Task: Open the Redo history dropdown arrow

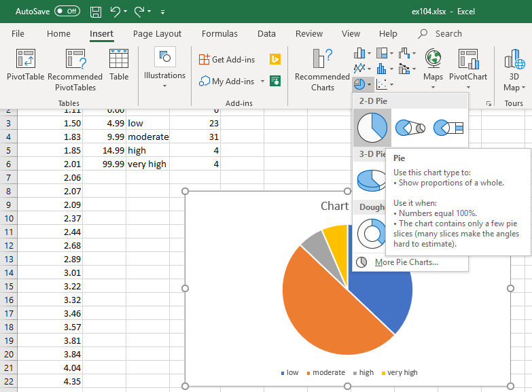Action: tap(149, 12)
